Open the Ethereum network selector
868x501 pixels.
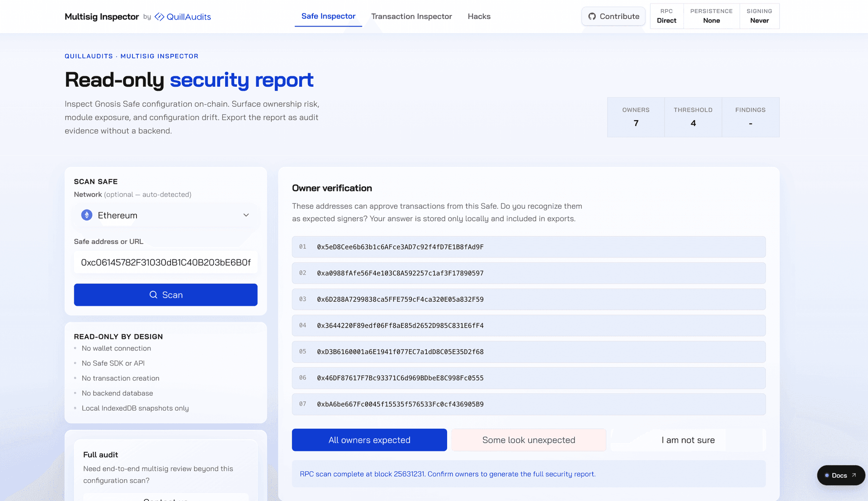[166, 215]
